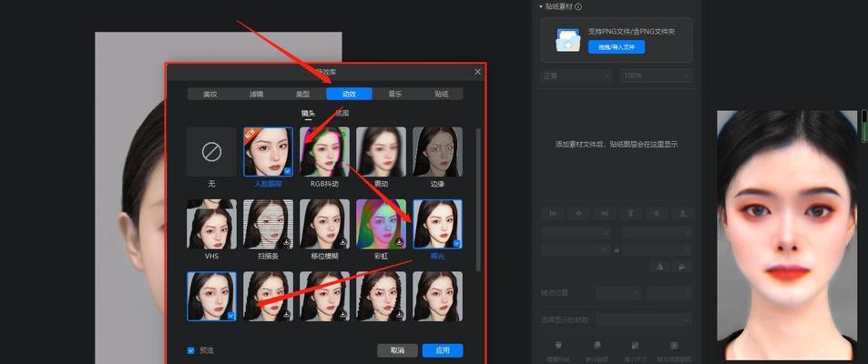Switch to the 美妆 tab
This screenshot has height=364, width=868.
click(x=210, y=94)
